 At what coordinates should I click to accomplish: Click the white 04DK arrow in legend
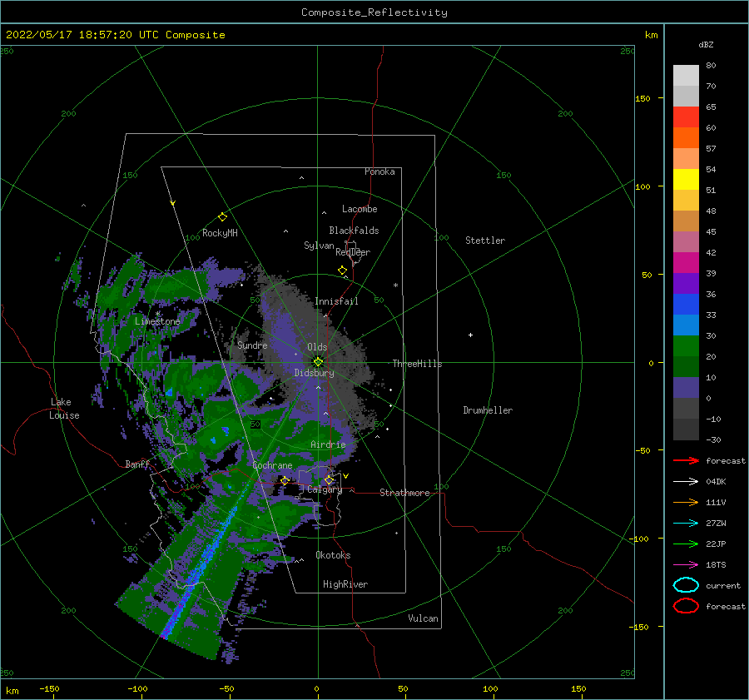(686, 482)
